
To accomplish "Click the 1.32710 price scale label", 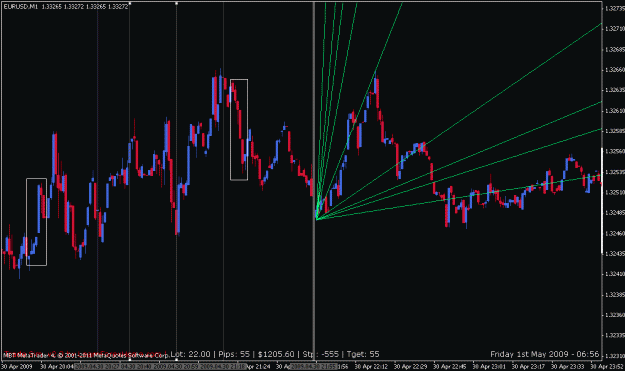I will [614, 29].
